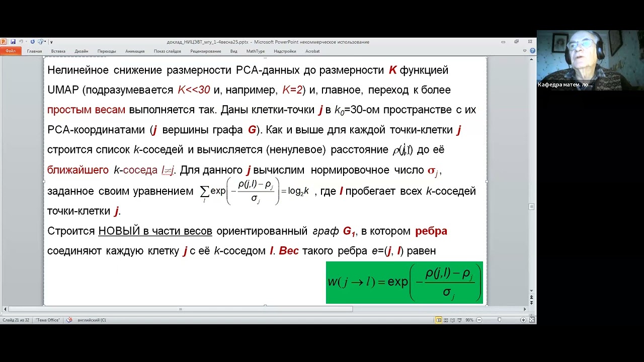The height and width of the screenshot is (362, 644).
Task: Switch to the Главная ribbon tab
Action: (x=34, y=51)
